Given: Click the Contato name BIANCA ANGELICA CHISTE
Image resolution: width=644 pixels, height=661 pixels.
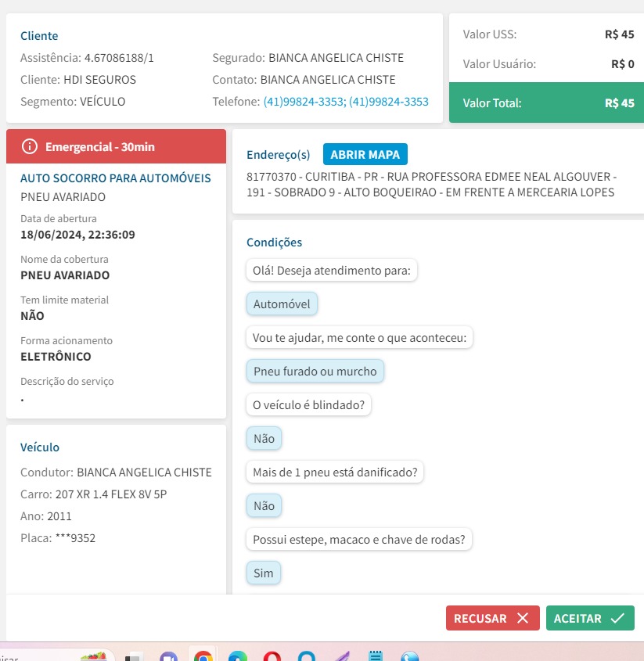Looking at the screenshot, I should pos(328,80).
